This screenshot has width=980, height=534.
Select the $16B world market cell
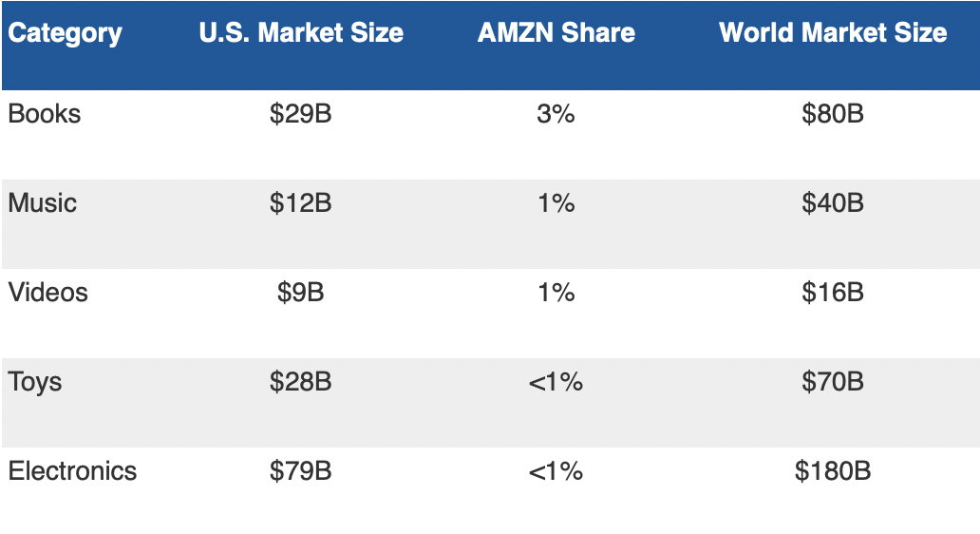click(x=833, y=293)
